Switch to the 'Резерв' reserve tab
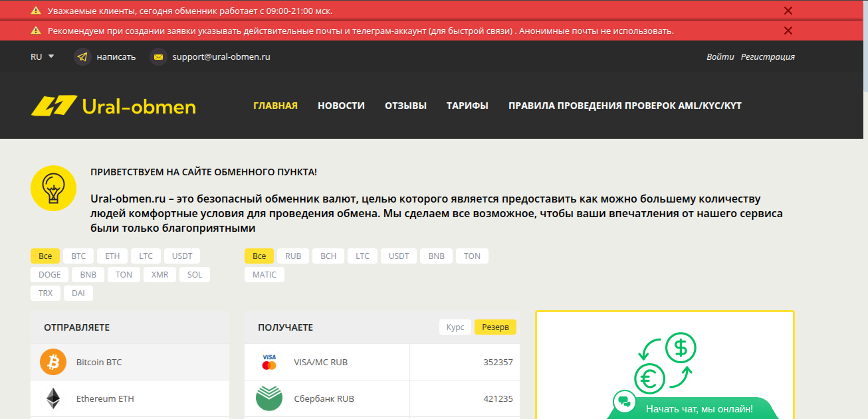Viewport: 868px width, 419px height. (495, 327)
